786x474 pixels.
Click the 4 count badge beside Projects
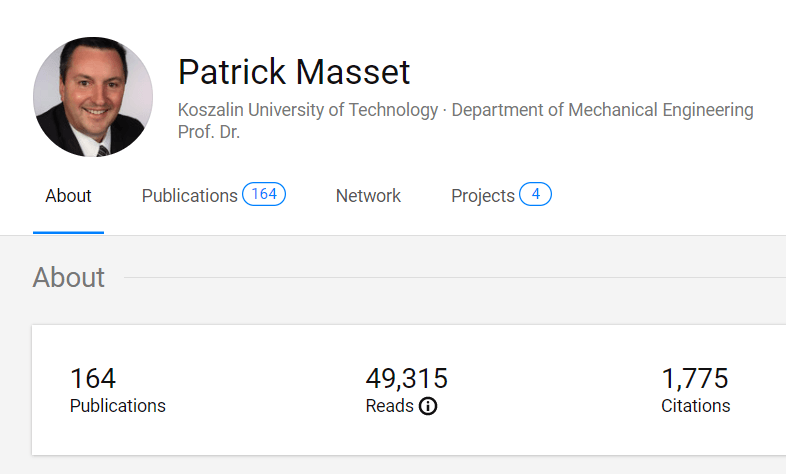click(535, 195)
